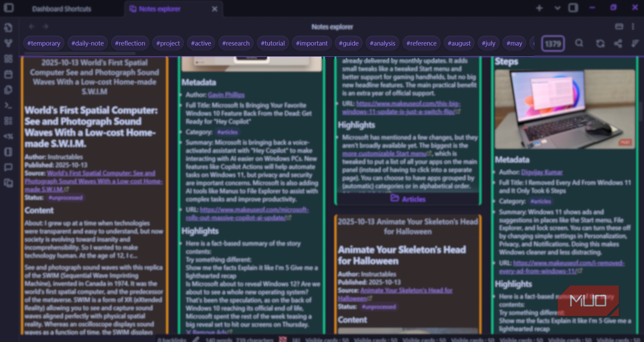Open the Animate Your Skeleton's Head source link
Image resolution: width=644 pixels, height=342 pixels.
point(395,294)
